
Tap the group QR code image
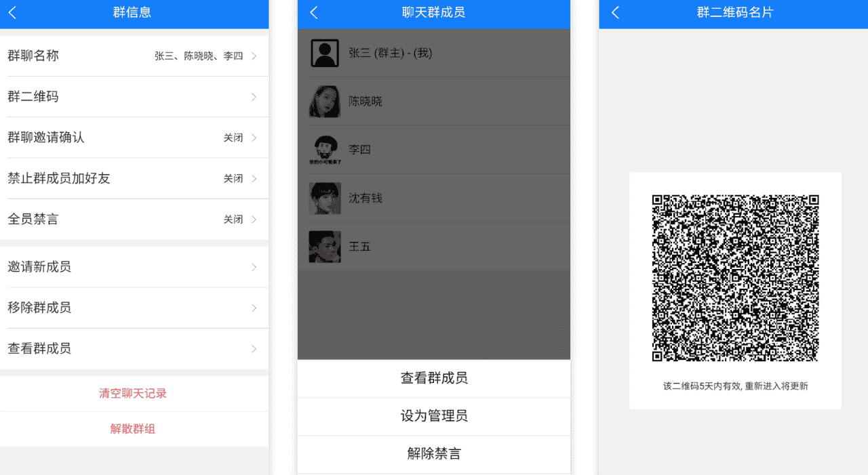pos(734,275)
